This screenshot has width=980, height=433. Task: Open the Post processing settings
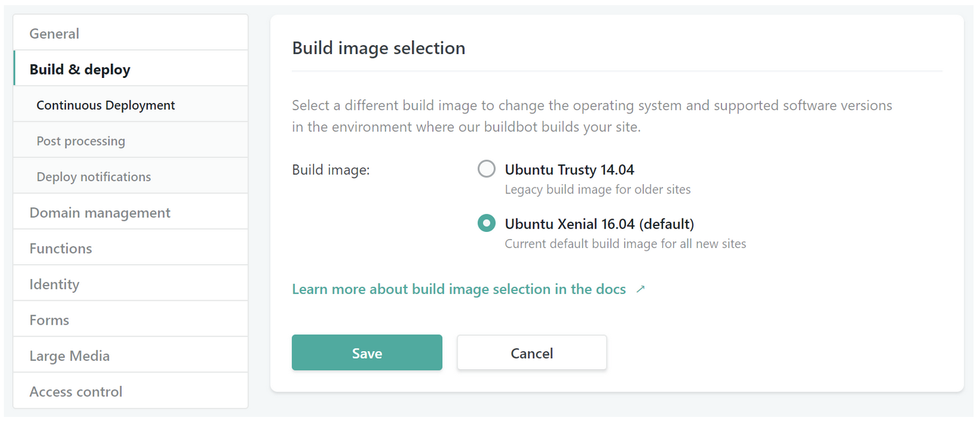pos(81,140)
